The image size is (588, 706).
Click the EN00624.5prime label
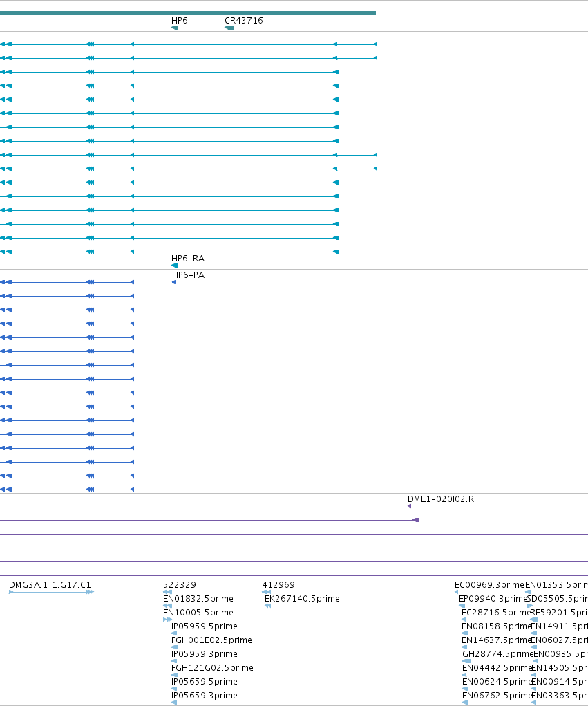click(x=497, y=682)
